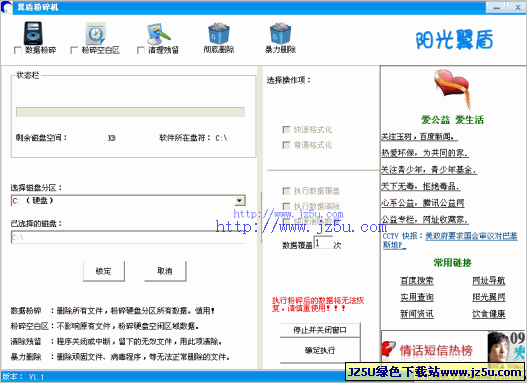This screenshot has height=383, width=527.
Task: Click the C: (硬盘) combo box
Action: [x=128, y=201]
